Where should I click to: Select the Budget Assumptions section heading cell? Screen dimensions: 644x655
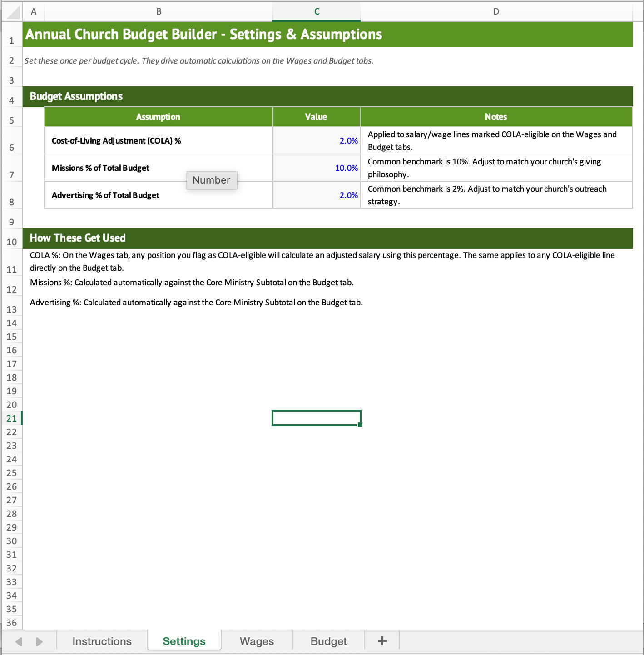(x=327, y=96)
